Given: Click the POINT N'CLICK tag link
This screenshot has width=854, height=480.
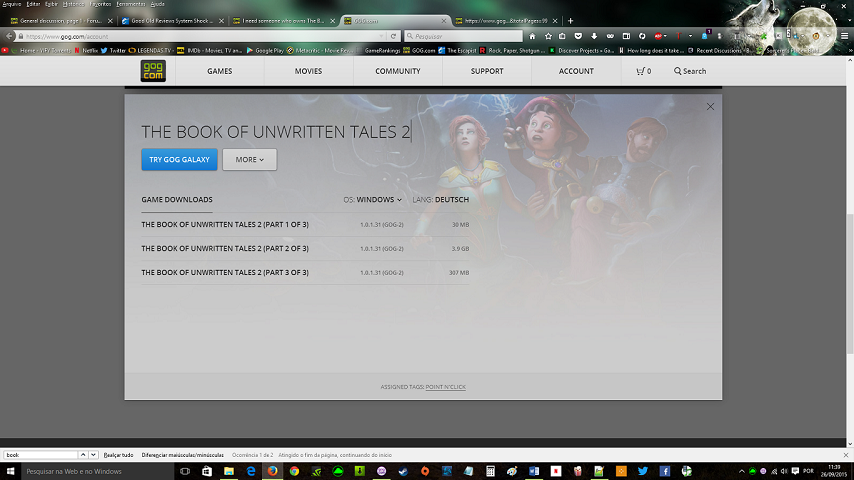Looking at the screenshot, I should coord(446,387).
